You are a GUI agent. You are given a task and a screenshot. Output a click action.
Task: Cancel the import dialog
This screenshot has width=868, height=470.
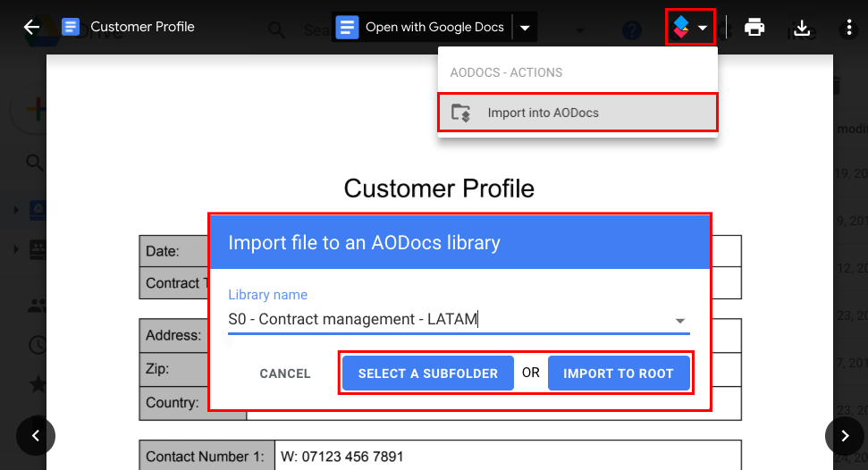click(x=285, y=373)
